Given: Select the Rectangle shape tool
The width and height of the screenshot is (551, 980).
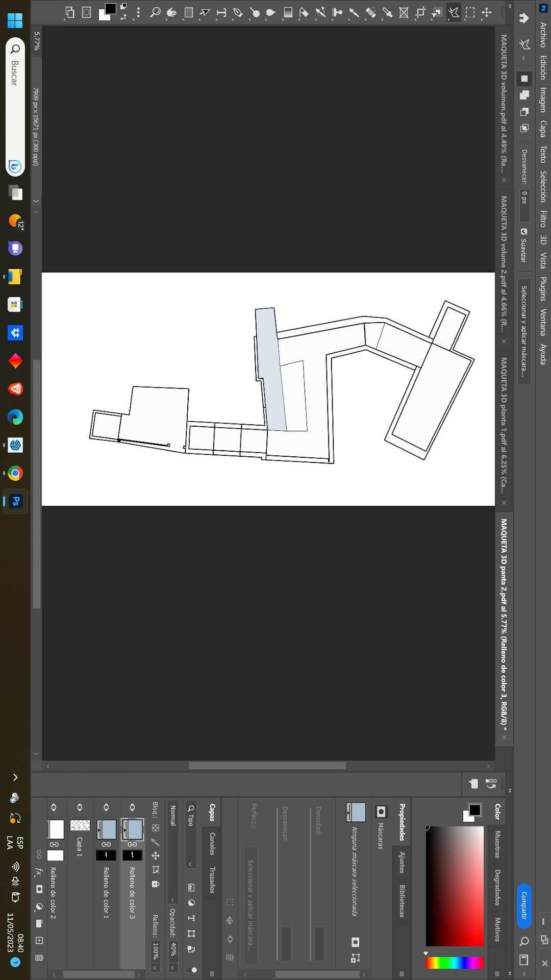Looking at the screenshot, I should click(x=188, y=12).
